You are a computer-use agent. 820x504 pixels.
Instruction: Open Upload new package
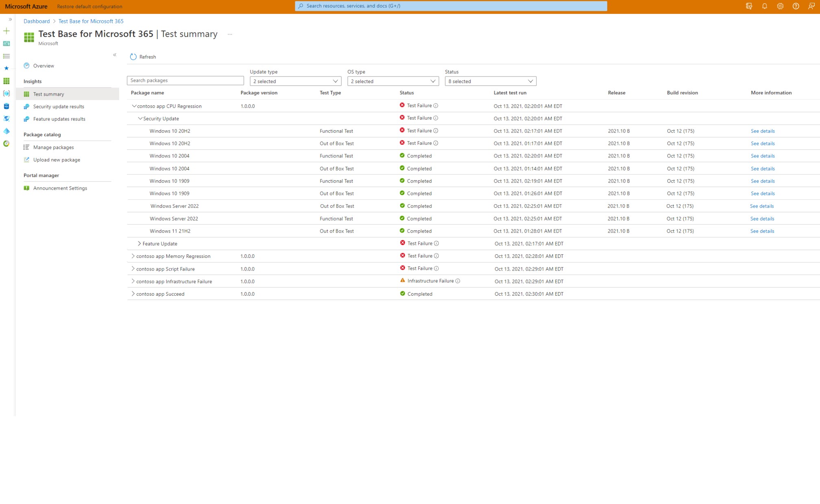tap(57, 159)
